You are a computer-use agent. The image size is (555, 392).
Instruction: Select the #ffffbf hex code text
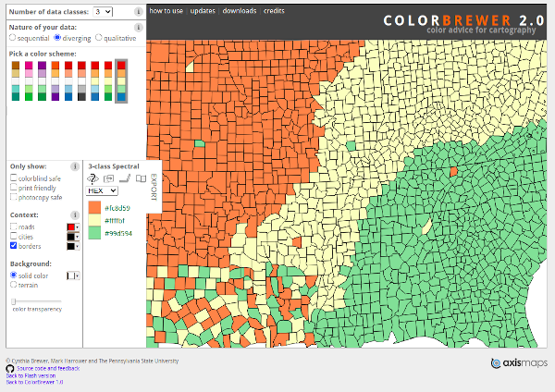115,221
